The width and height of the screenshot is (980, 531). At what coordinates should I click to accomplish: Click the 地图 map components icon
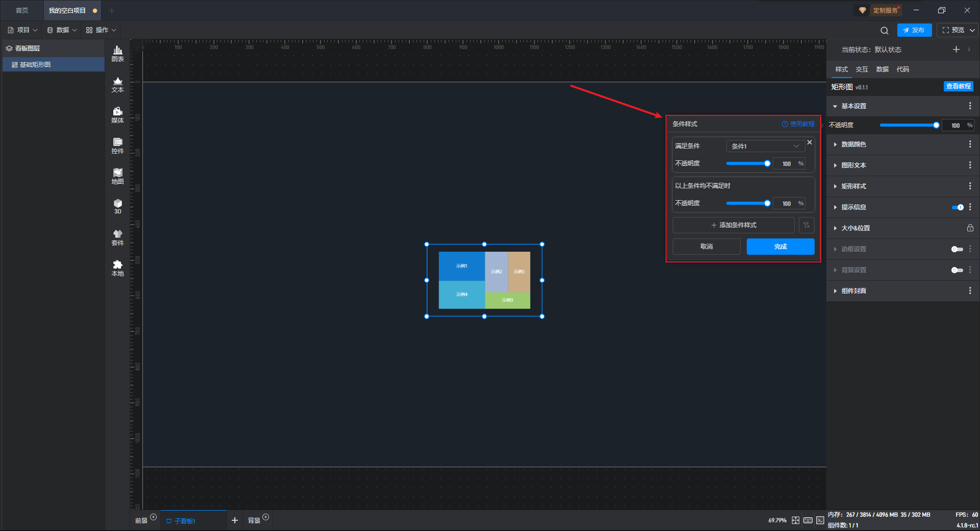click(x=117, y=176)
